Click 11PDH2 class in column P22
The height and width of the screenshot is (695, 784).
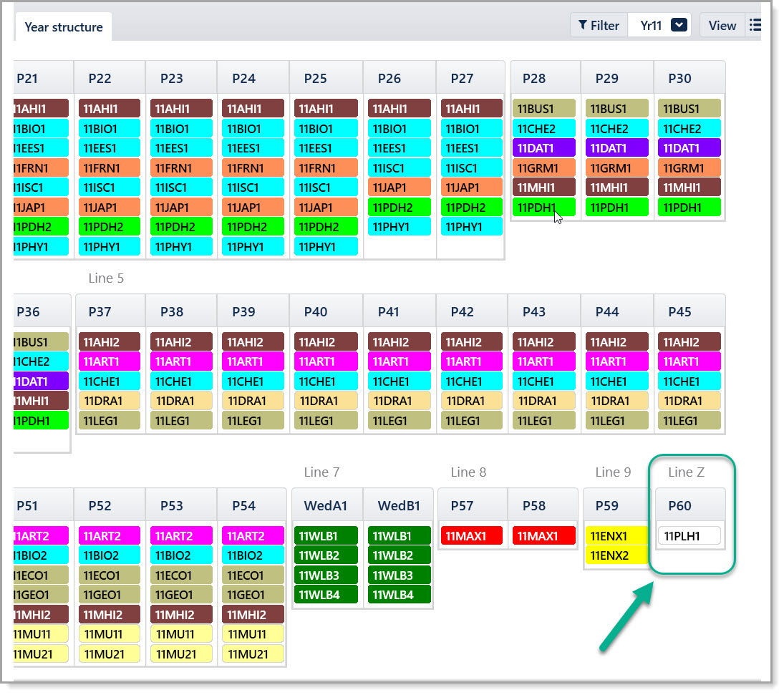[110, 227]
